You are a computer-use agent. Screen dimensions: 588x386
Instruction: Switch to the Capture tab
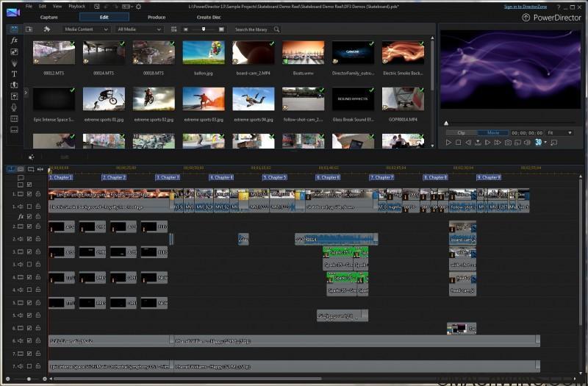click(49, 17)
